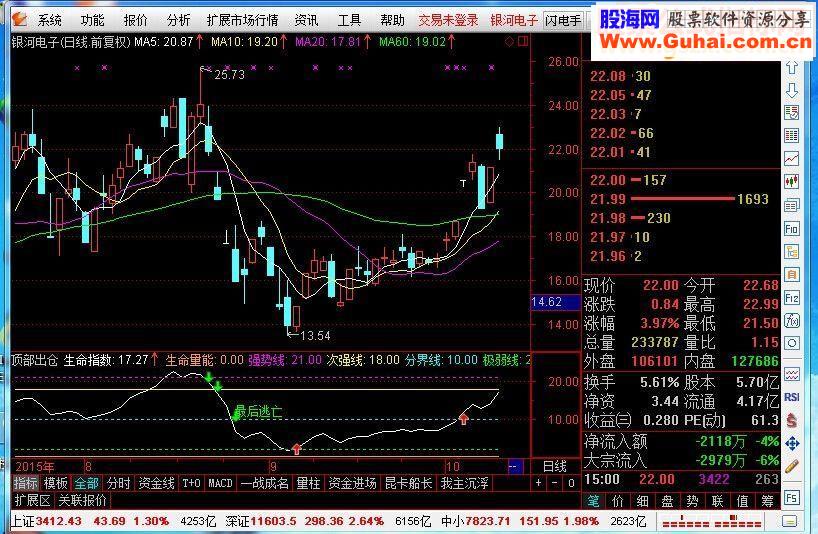Select the 盘 tab in quote panel

coord(667,501)
